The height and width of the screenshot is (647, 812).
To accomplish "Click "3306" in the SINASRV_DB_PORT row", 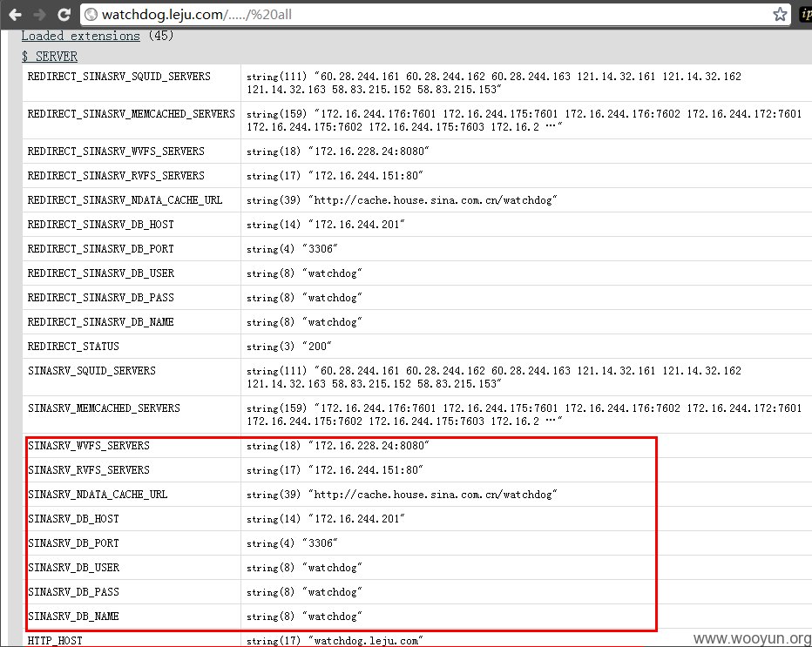I will (292, 543).
